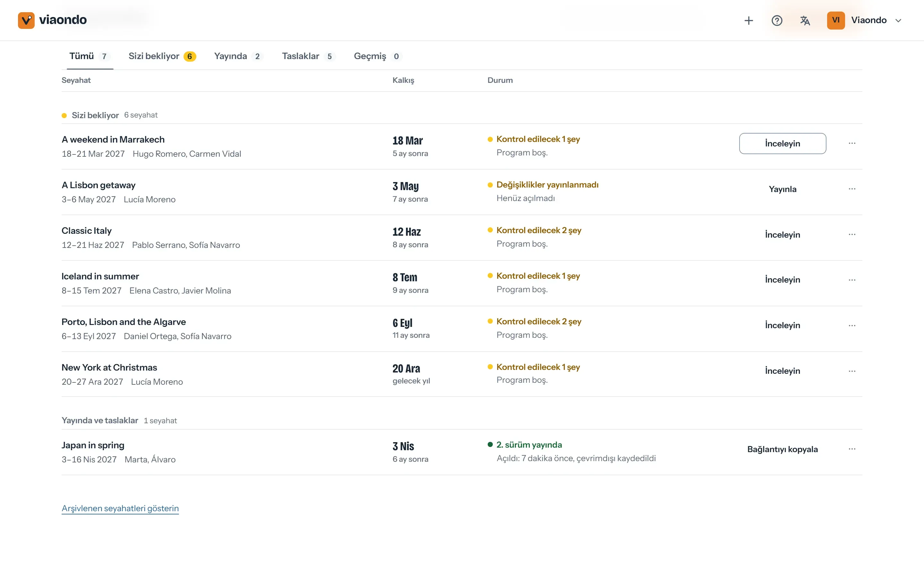Click the Arşivlenen seyahatleri gösterin link
Screen dimensions: 924x578
tap(120, 508)
